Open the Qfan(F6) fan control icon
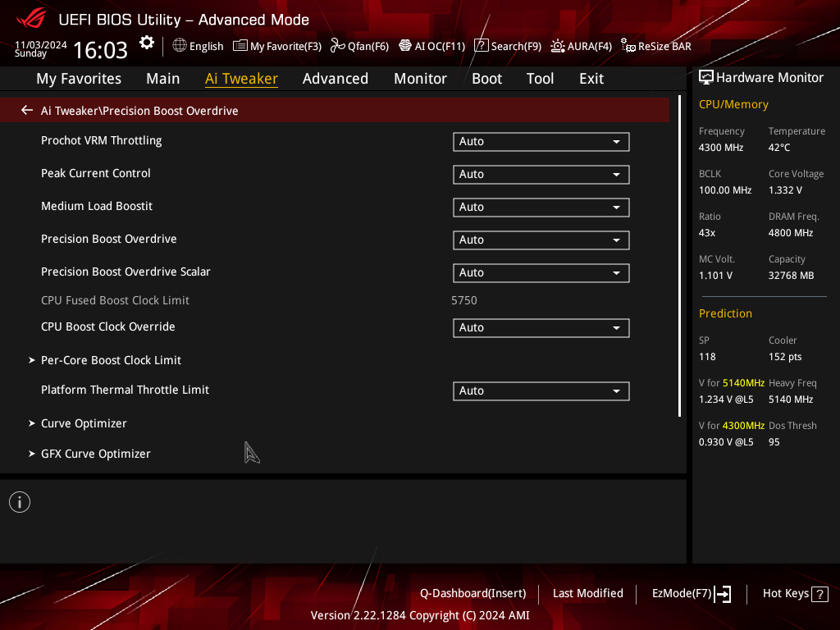 pyautogui.click(x=337, y=46)
